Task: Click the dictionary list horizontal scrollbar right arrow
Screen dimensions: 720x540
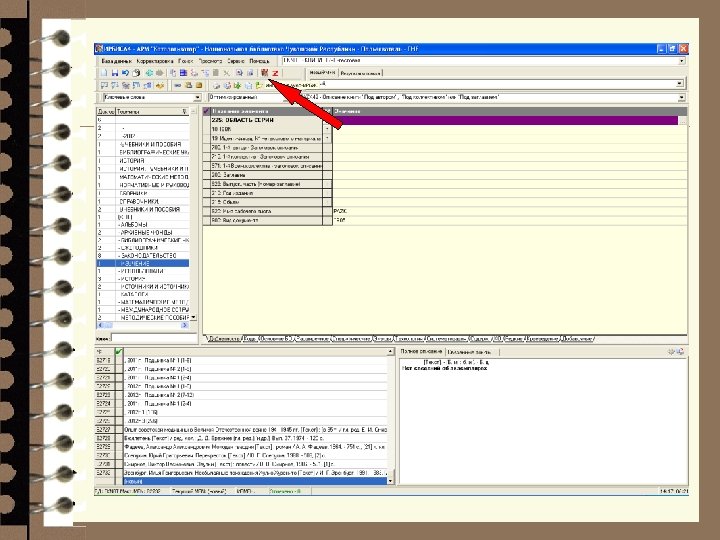Action: pyautogui.click(x=185, y=325)
